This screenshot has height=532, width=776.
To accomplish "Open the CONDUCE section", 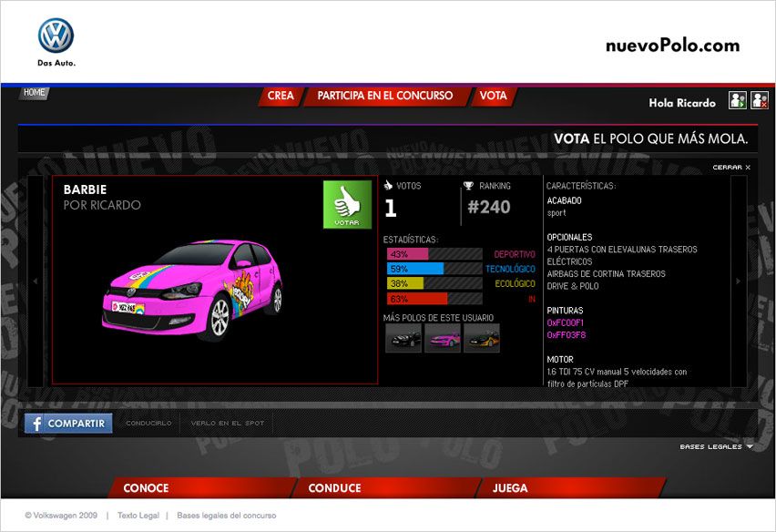I will 385,488.
